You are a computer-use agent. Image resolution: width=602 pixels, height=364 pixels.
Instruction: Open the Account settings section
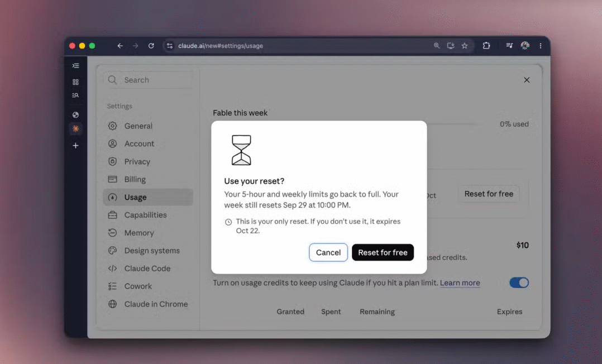point(148,143)
